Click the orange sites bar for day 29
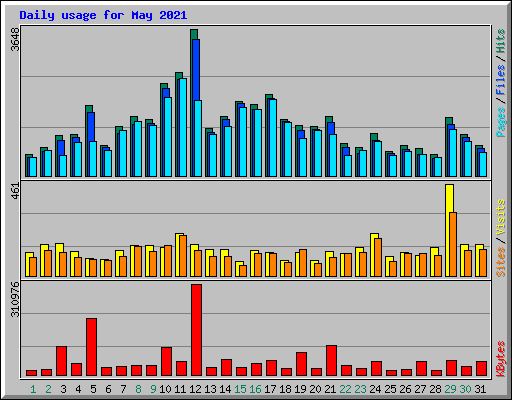Viewport: 512px width, 400px height. pos(453,244)
